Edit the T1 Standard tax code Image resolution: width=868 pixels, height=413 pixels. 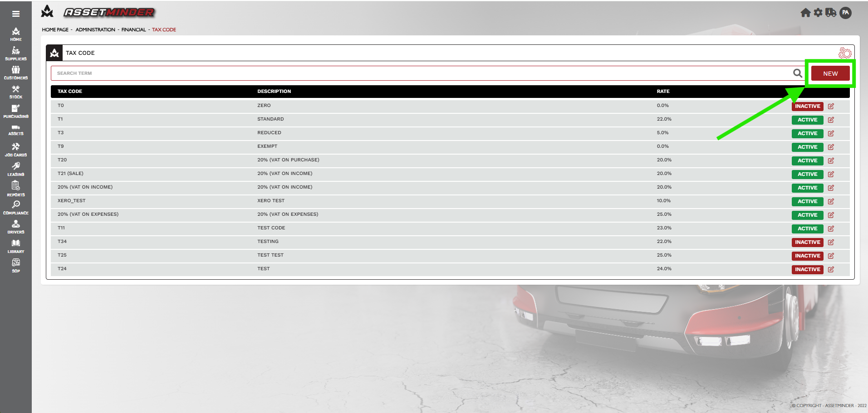click(x=831, y=120)
